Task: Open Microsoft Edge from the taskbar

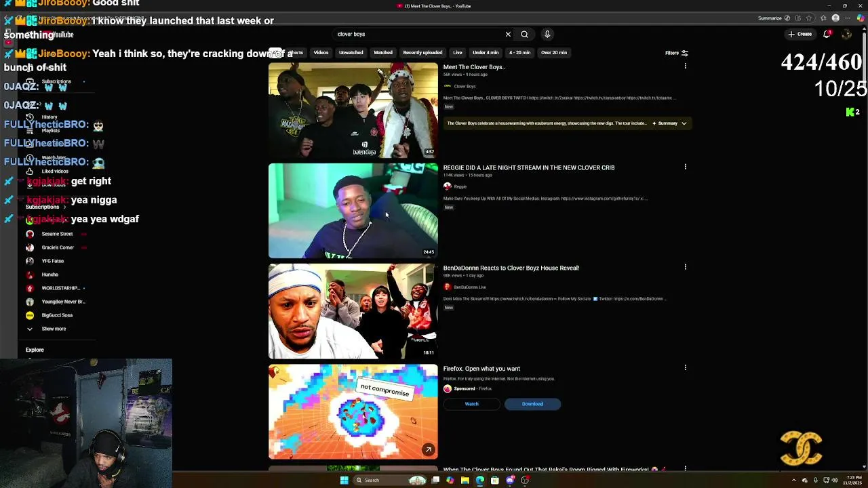Action: 480,480
